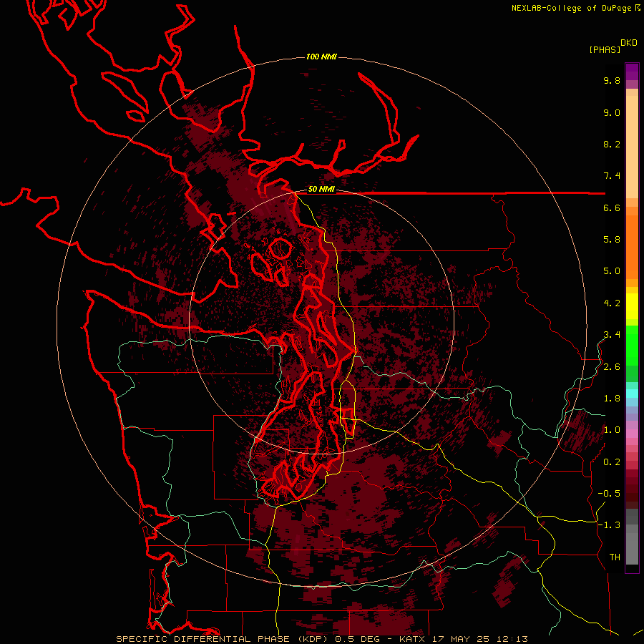Click the 2.6 legend value
This screenshot has width=644, height=644.
pos(612,367)
